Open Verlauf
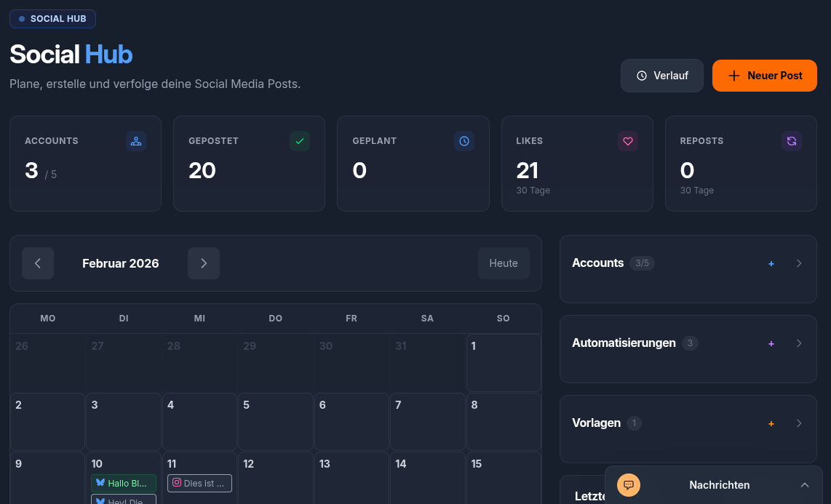This screenshot has height=504, width=831. pos(661,75)
